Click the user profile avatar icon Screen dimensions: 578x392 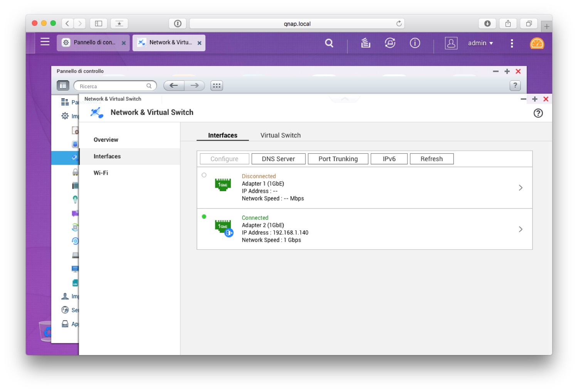(x=451, y=43)
